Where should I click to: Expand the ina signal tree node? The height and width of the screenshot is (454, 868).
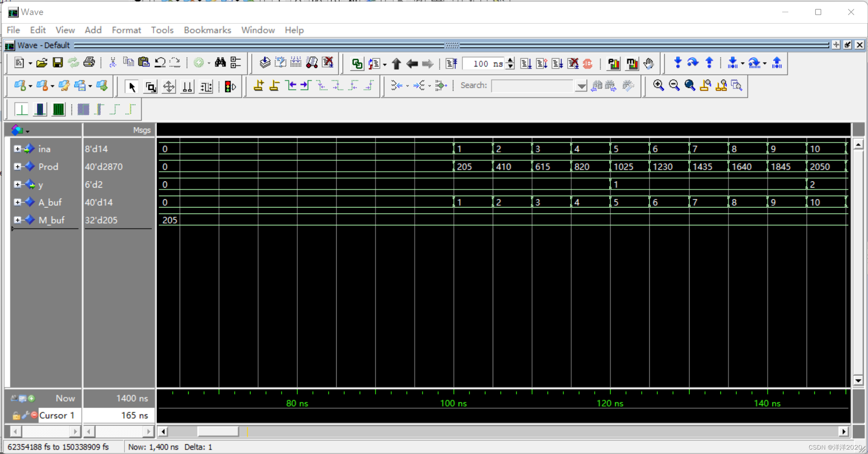[17, 149]
